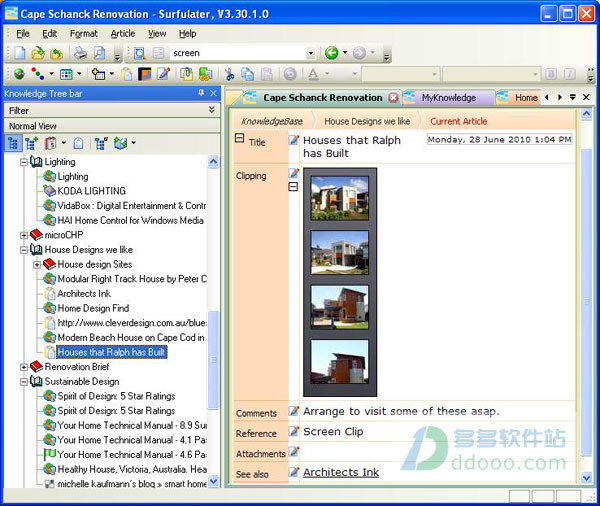600x506 pixels.
Task: Collapse the Sustainable Design folder
Action: [x=24, y=382]
